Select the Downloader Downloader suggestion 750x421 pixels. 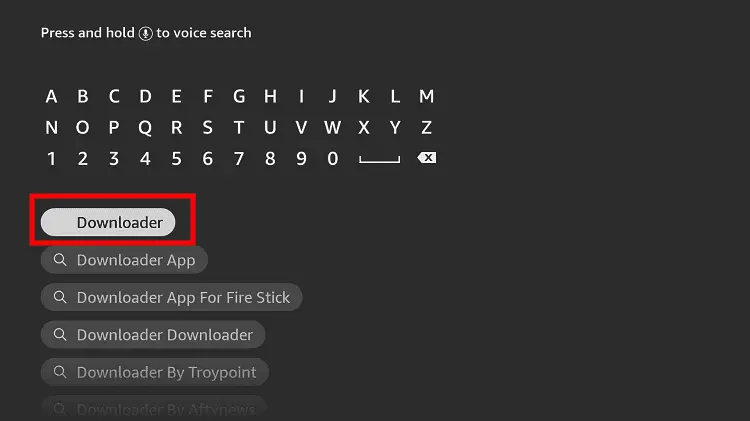(x=153, y=334)
